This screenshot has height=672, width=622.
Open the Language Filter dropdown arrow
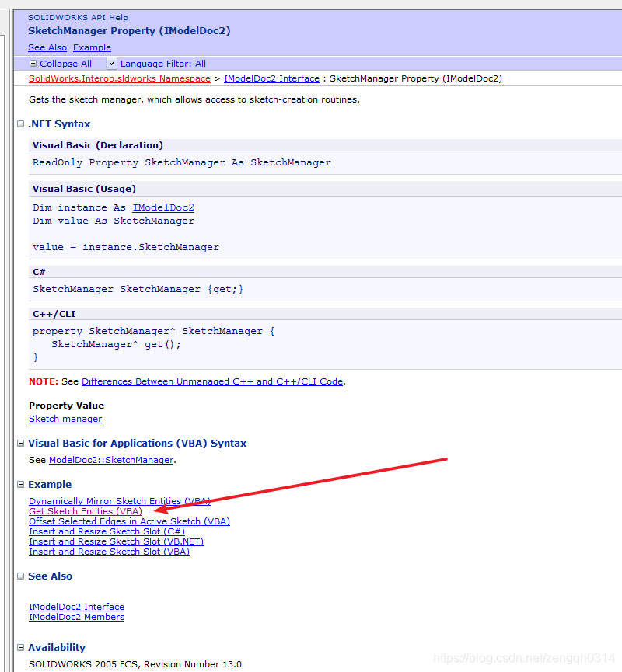pyautogui.click(x=111, y=64)
